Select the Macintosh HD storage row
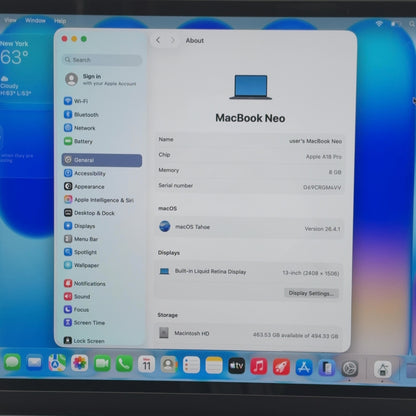This screenshot has width=416, height=416. coord(249,334)
